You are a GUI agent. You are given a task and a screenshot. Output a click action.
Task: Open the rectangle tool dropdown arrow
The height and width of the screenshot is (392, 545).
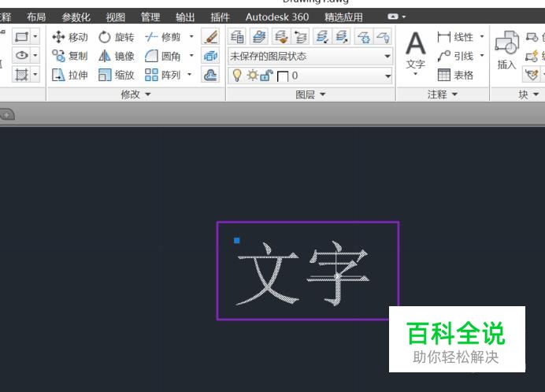(x=35, y=36)
